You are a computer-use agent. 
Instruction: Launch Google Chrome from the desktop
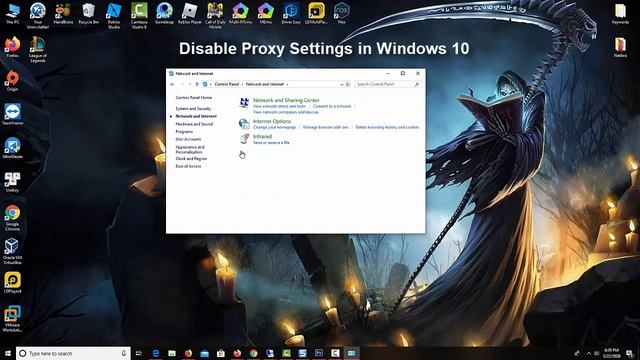click(x=13, y=218)
